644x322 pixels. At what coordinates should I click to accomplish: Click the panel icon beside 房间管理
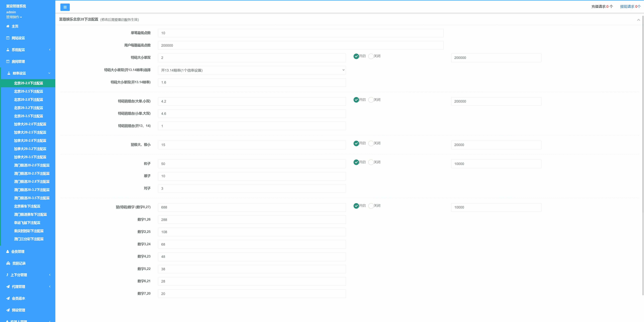tap(8, 62)
